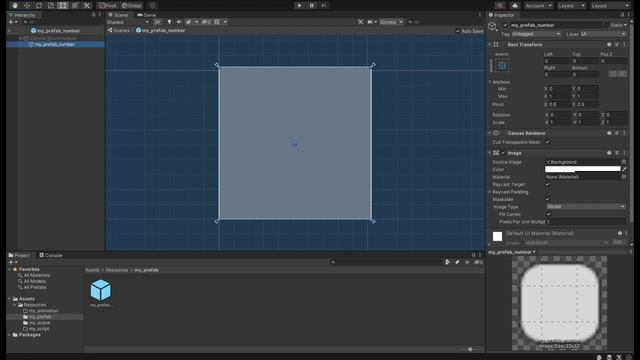The image size is (640, 360).
Task: Open Canvas Renderer component help icon
Action: [x=609, y=133]
